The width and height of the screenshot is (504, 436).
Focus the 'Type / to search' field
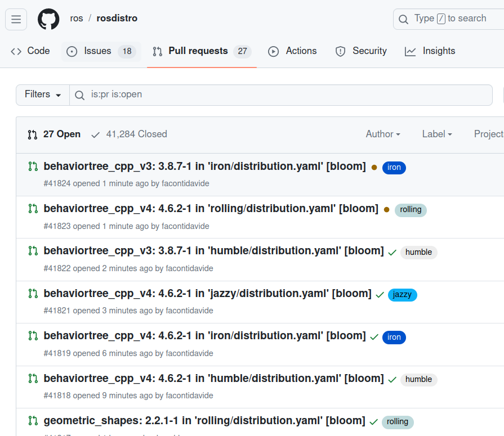pos(449,19)
